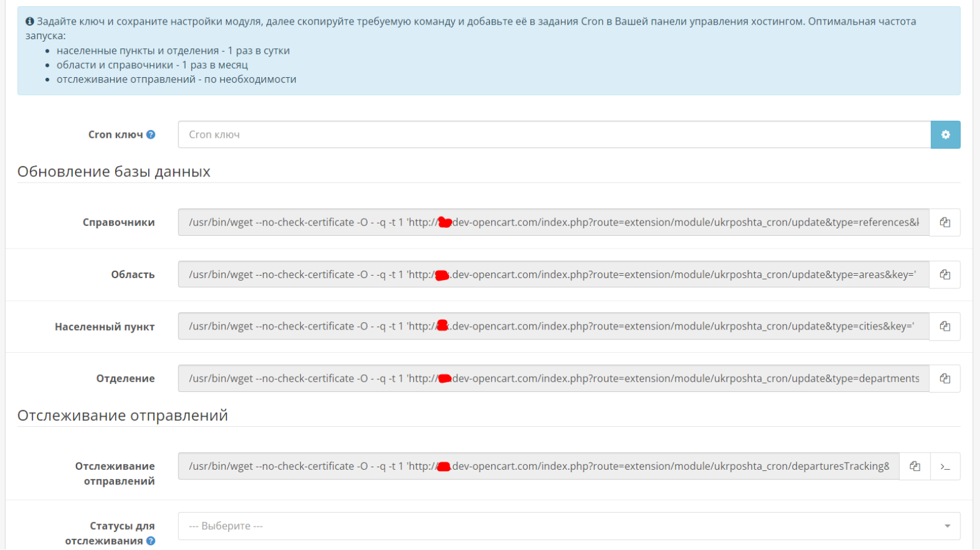Copy the Справочники cron command
The height and width of the screenshot is (550, 980).
click(944, 222)
